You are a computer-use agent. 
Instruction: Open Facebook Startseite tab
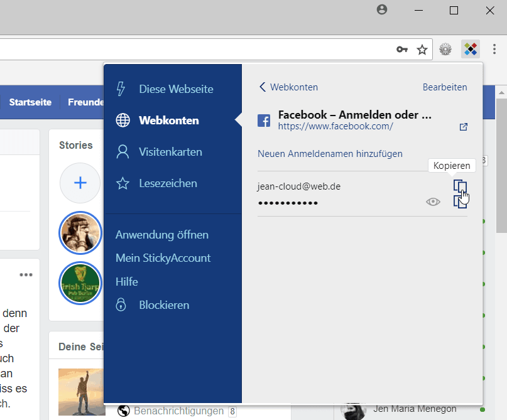click(x=30, y=102)
